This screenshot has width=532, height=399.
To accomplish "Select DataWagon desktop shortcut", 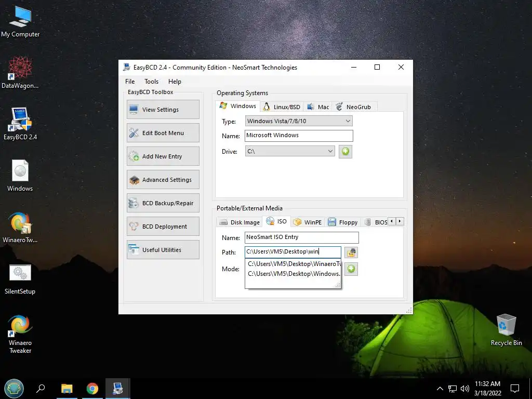I will 20,73.
